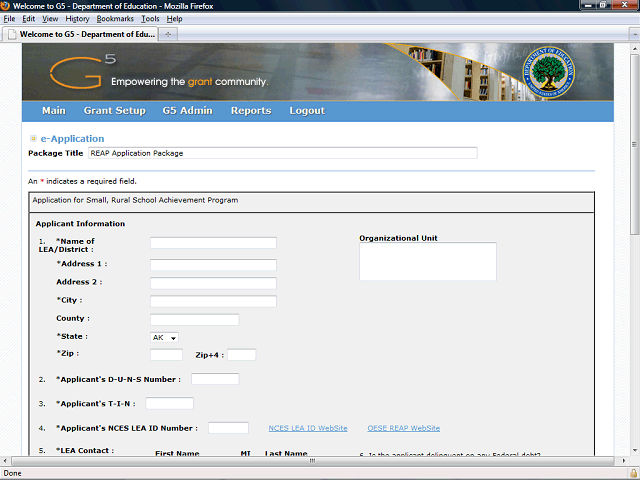Click the page icon on the browser tab
640x480 pixels.
(12, 34)
